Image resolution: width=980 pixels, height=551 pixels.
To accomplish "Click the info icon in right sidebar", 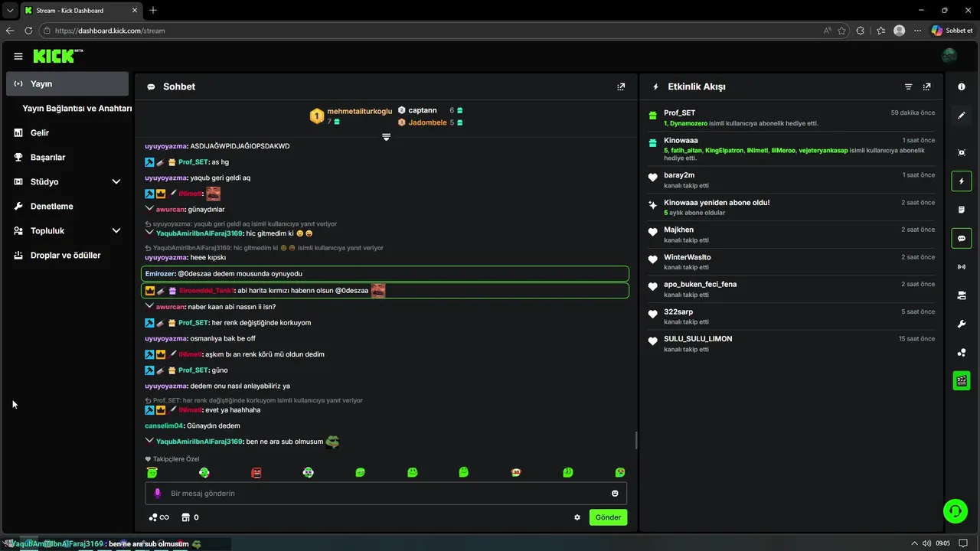I will click(962, 87).
